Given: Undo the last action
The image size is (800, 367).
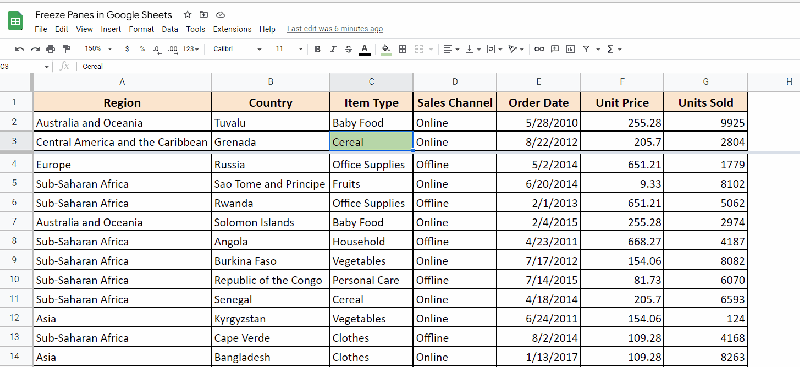Looking at the screenshot, I should pos(19,49).
